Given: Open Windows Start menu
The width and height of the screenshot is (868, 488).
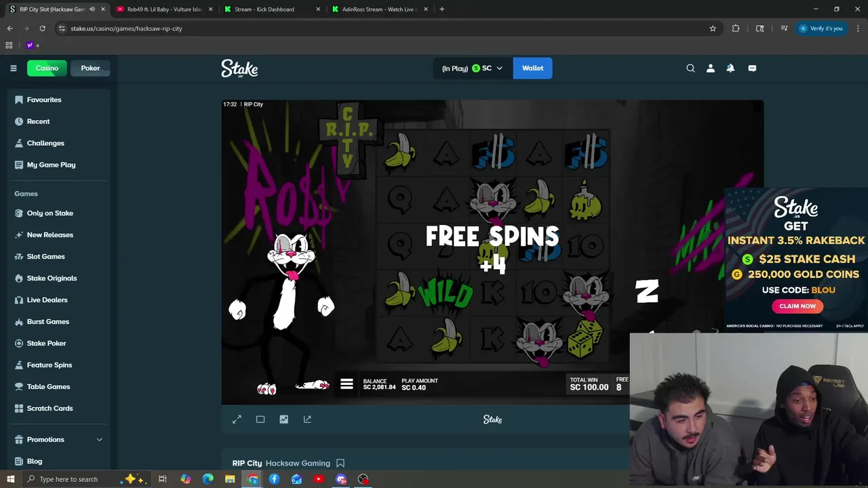Looking at the screenshot, I should click(10, 479).
